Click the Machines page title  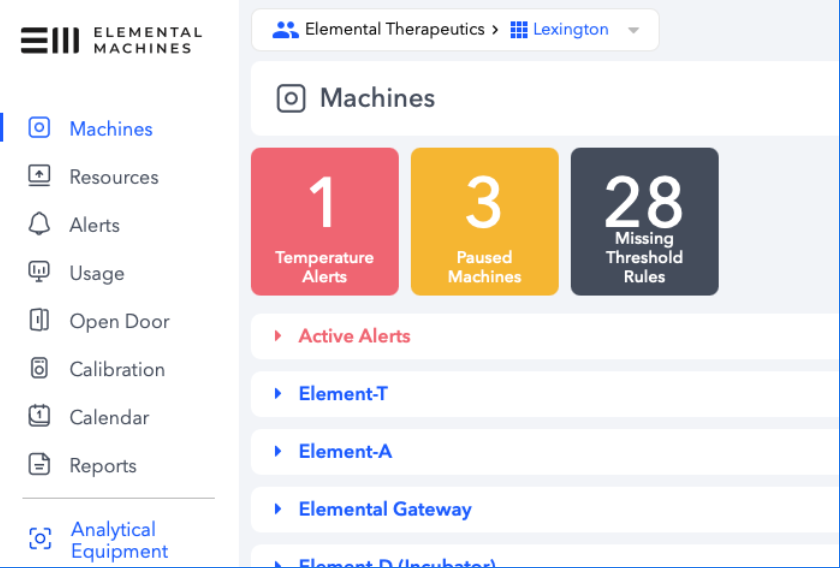click(x=377, y=98)
